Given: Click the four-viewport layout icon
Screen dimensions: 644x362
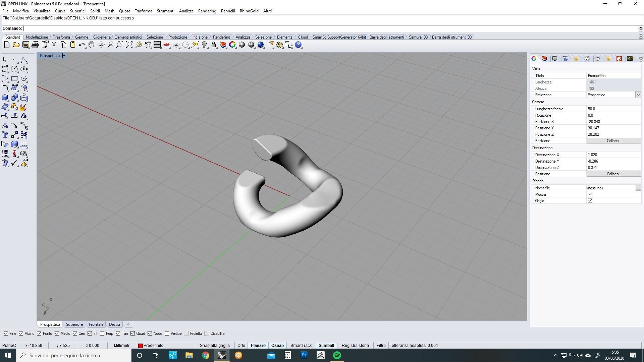Looking at the screenshot, I should pyautogui.click(x=157, y=45).
